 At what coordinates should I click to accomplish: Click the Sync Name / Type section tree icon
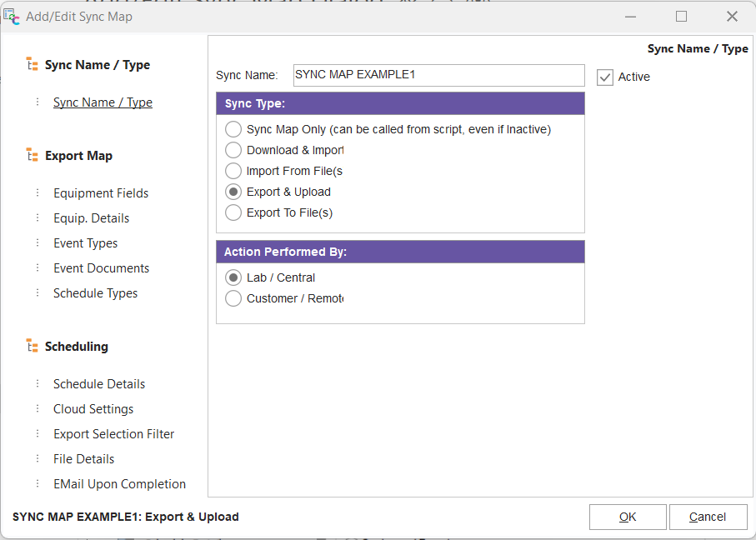click(33, 64)
